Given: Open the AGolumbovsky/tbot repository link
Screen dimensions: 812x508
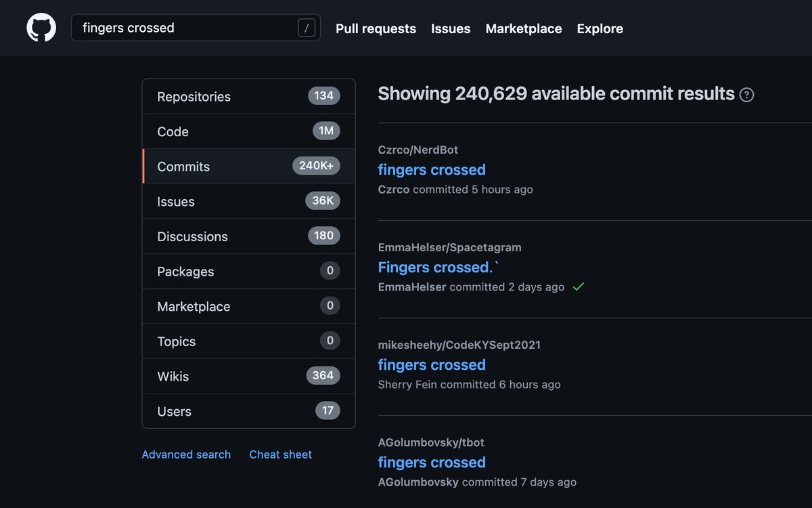Looking at the screenshot, I should click(431, 442).
